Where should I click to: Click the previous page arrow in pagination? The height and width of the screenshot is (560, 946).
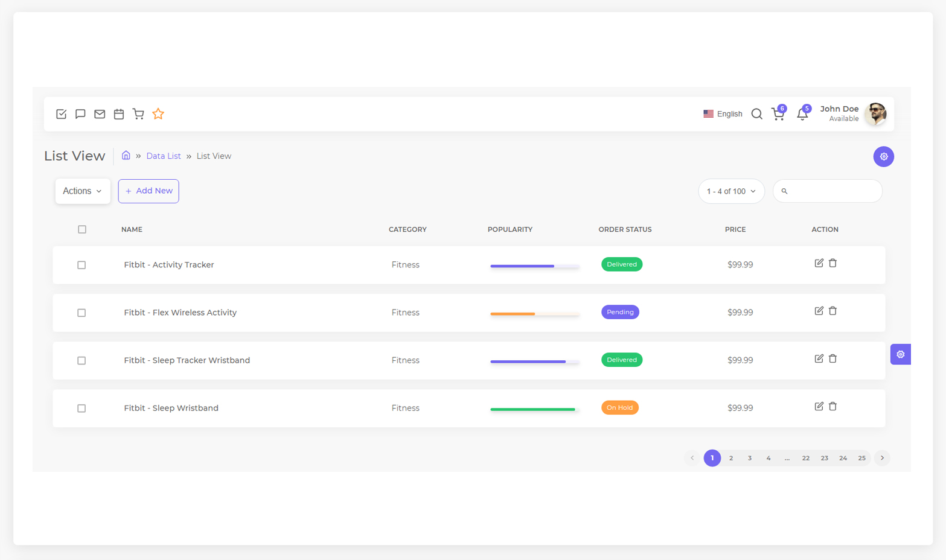692,458
